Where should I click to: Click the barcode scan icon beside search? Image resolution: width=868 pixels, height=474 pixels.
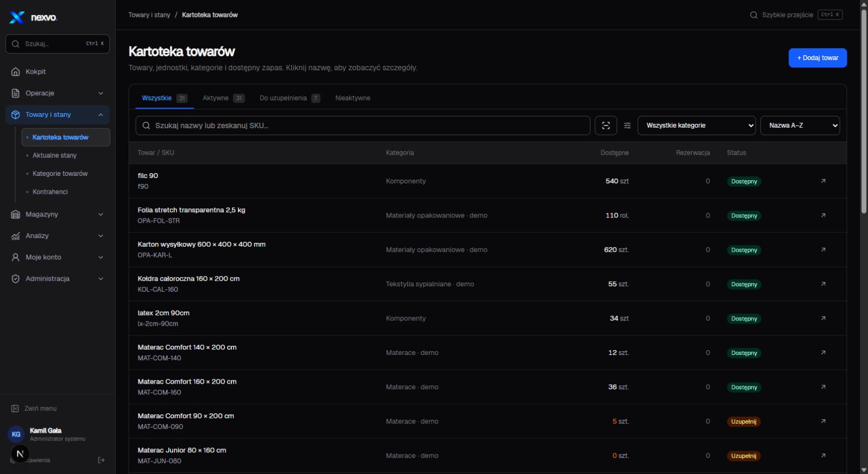point(606,126)
